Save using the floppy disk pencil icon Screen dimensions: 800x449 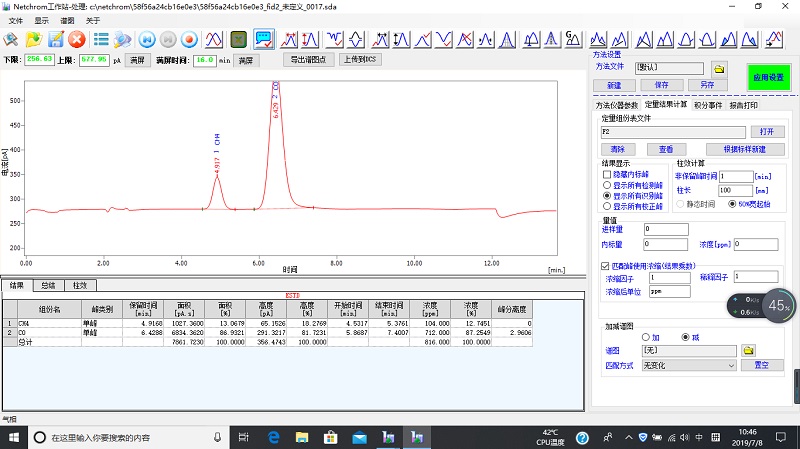pyautogui.click(x=56, y=39)
